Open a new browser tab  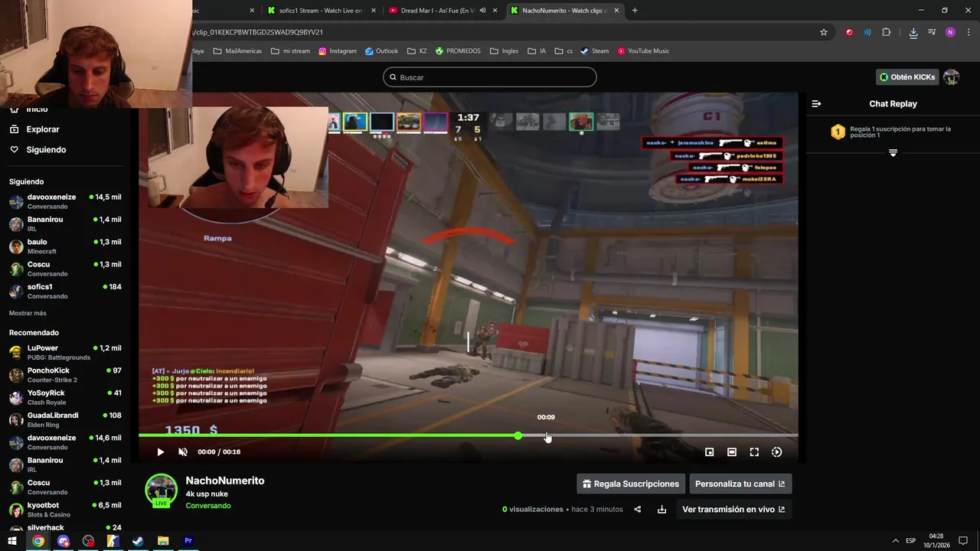pyautogui.click(x=635, y=11)
